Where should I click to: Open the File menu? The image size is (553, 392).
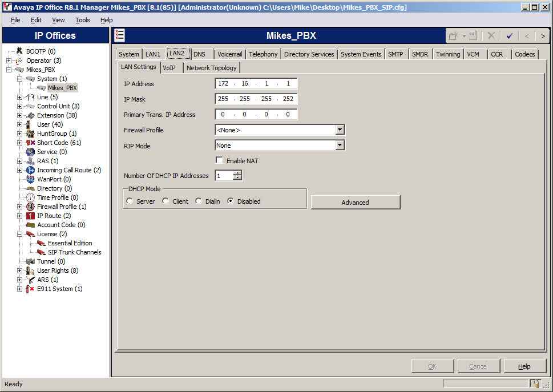[15, 20]
